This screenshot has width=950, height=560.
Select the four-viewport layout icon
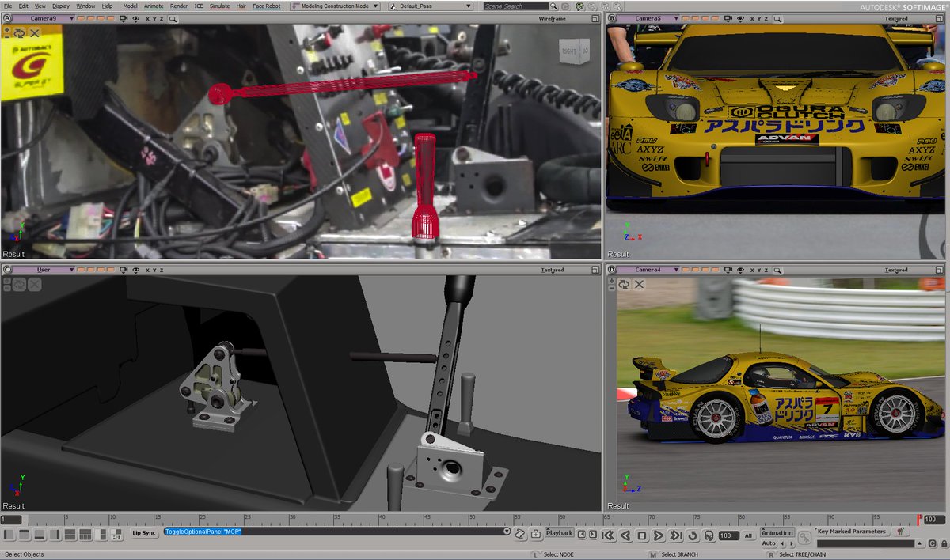coord(70,534)
